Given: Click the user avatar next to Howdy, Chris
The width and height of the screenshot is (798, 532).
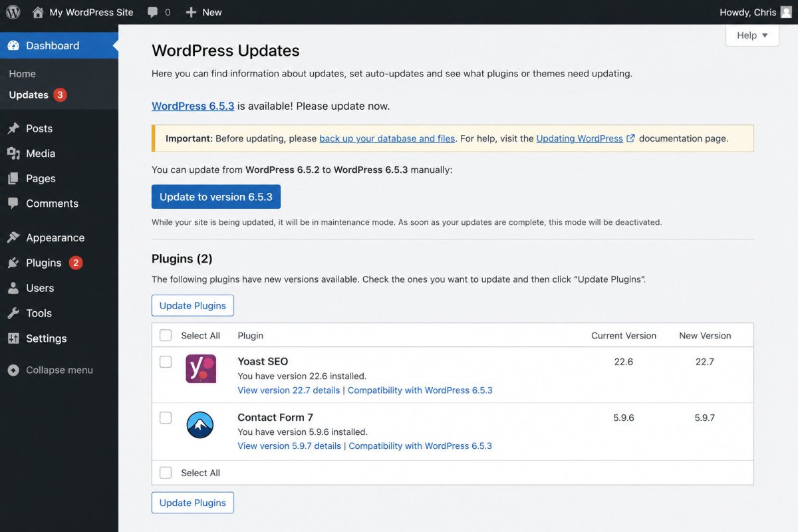Looking at the screenshot, I should coord(787,12).
